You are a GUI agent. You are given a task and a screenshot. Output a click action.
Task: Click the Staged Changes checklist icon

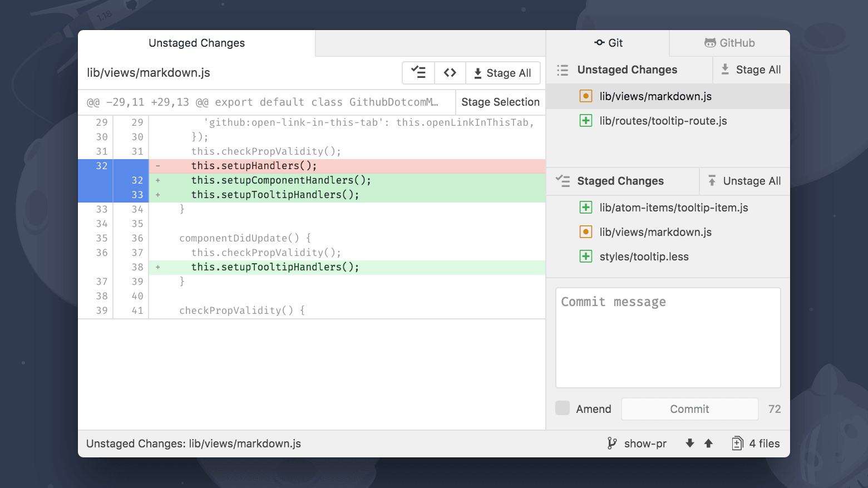point(563,181)
